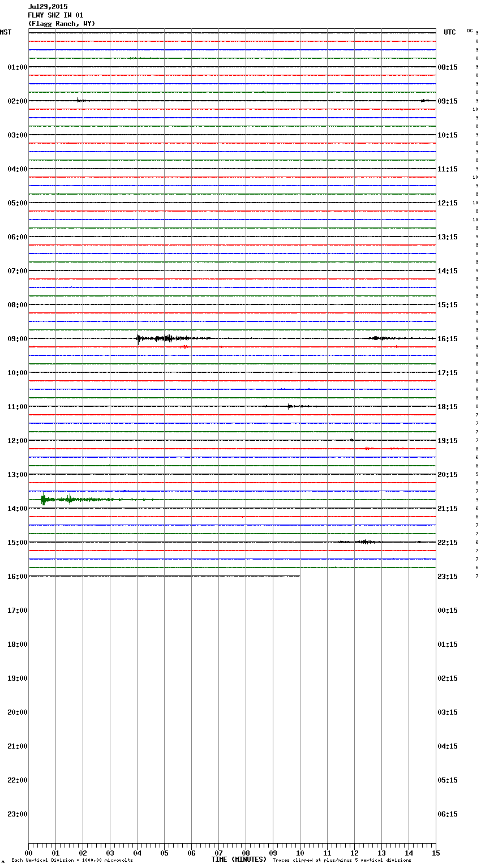Viewport: 481px width, 868px height.
Task: Click the small event on 11:00 trace
Action: [x=290, y=406]
